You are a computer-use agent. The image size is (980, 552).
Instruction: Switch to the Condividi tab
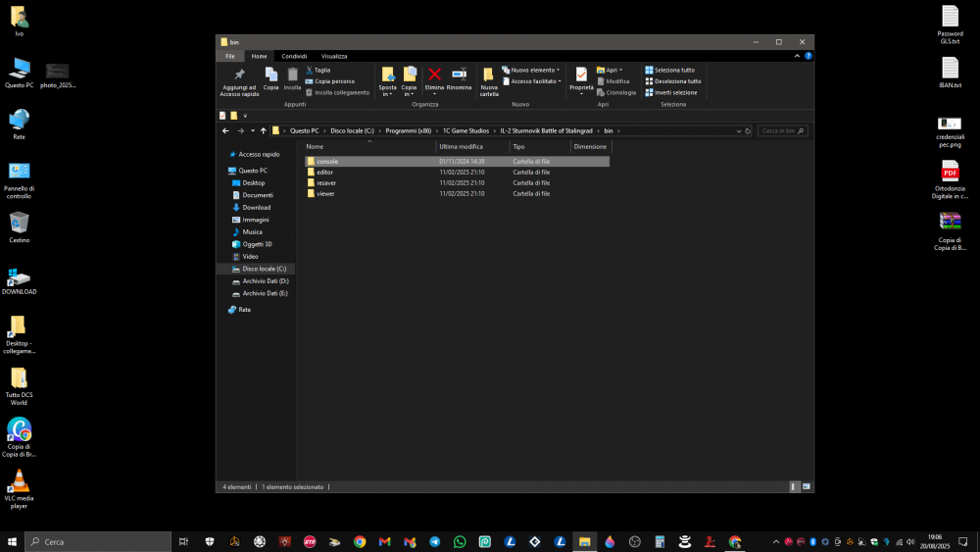(x=294, y=56)
